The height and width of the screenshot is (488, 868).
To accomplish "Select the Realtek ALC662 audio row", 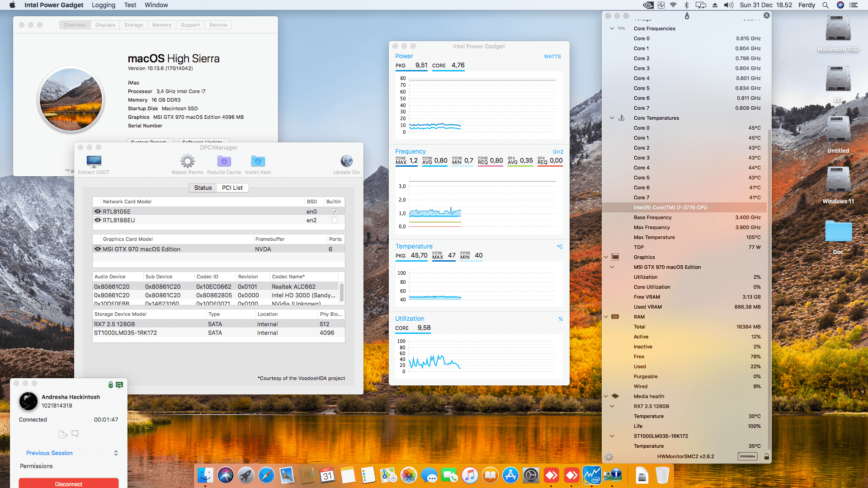I will [216, 286].
